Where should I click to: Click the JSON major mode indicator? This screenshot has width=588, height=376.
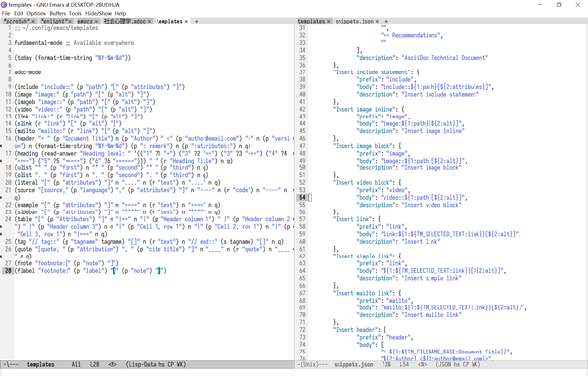[x=446, y=364]
